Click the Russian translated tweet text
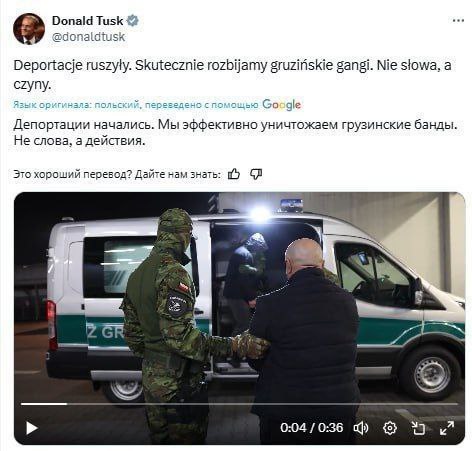Viewport: 472px width, 451px height. (x=235, y=133)
